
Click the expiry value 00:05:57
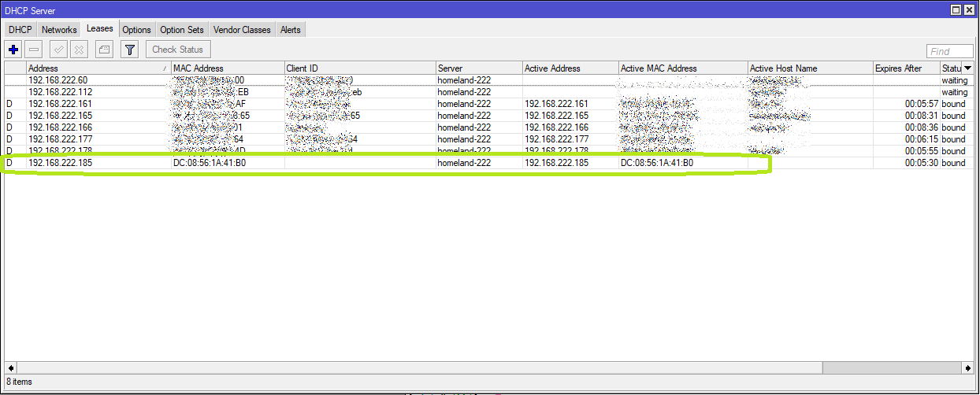[922, 104]
